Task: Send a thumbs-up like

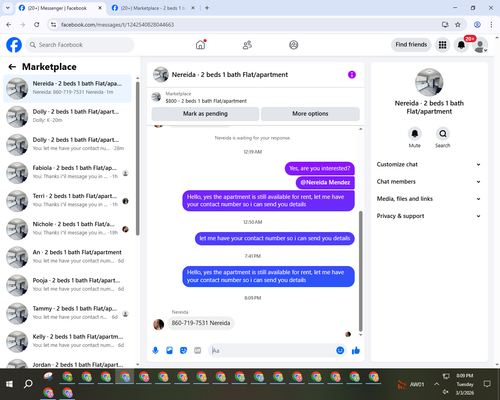Action: click(356, 350)
